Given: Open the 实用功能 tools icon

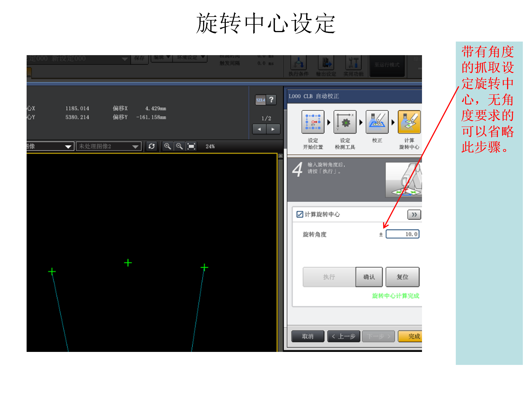Looking at the screenshot, I should tap(354, 63).
